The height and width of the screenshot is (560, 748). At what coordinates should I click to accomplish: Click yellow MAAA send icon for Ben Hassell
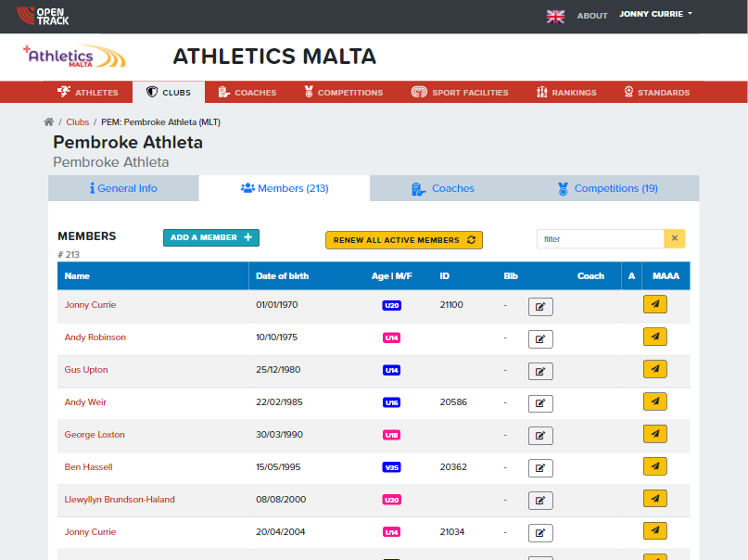[655, 466]
